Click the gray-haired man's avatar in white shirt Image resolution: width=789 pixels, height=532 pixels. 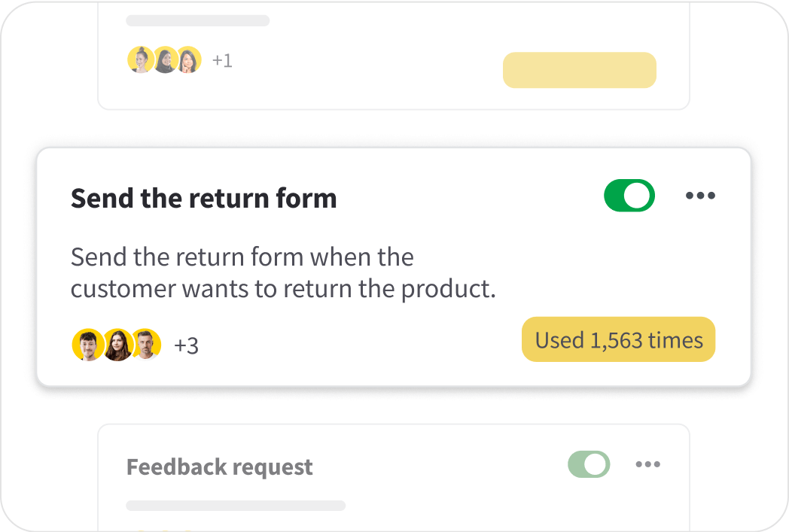[x=147, y=345]
